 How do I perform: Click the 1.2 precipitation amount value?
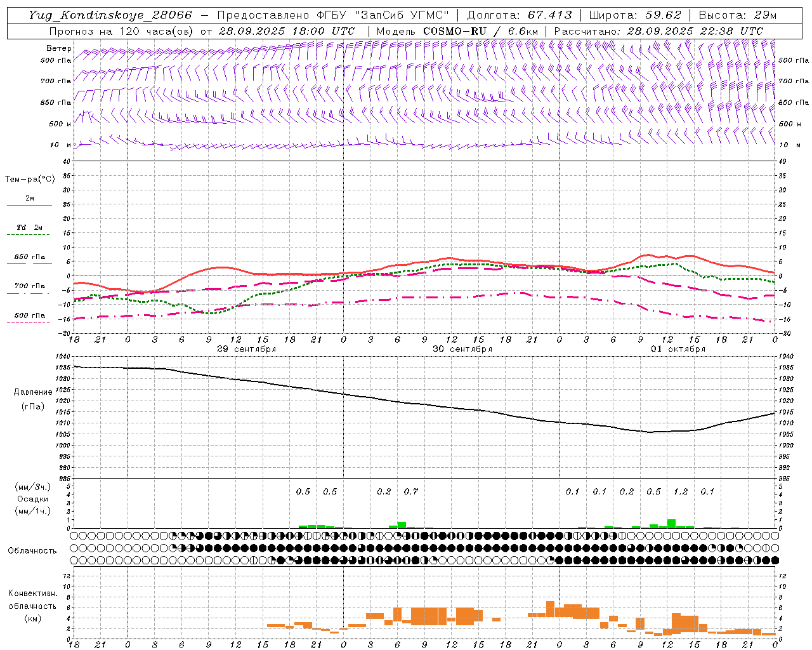(681, 491)
